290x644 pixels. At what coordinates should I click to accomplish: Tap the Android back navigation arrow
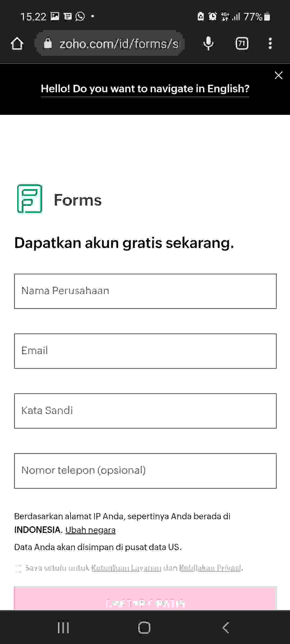[226, 628]
